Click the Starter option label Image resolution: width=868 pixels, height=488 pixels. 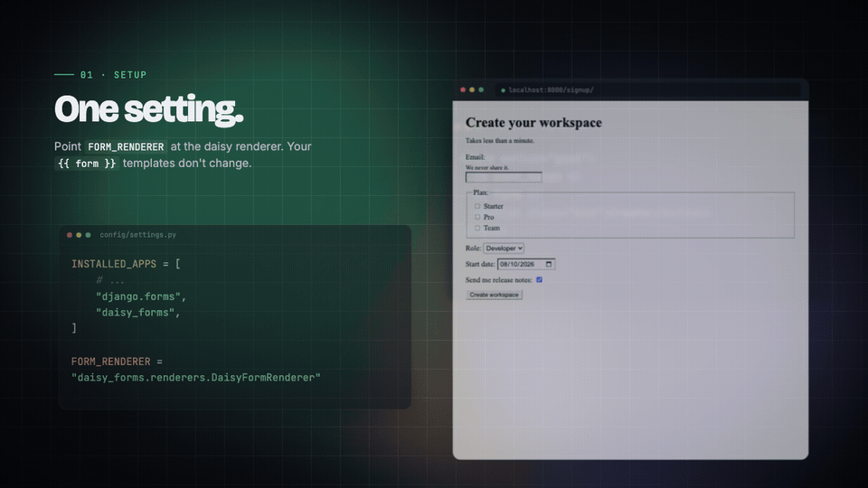[494, 206]
